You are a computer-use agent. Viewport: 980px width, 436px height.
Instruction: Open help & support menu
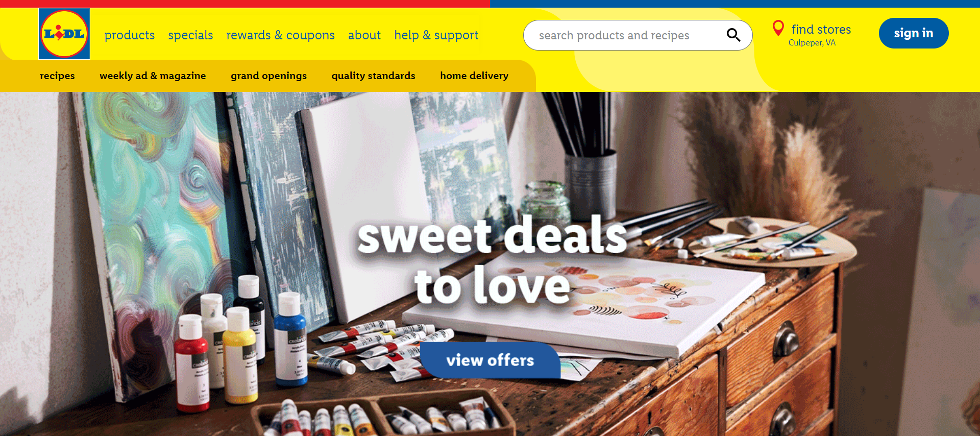tap(436, 35)
